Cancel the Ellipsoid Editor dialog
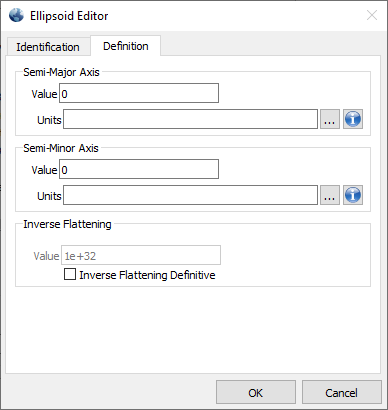This screenshot has width=388, height=410. click(x=342, y=393)
